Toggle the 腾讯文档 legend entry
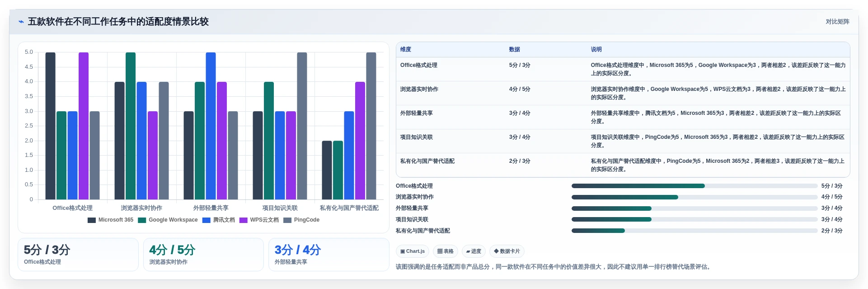868x289 pixels. [x=219, y=220]
